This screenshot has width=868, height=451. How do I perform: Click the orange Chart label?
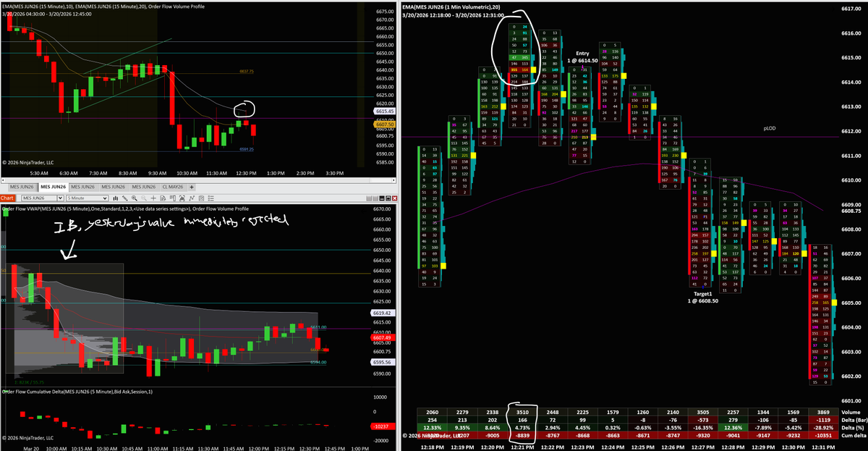pos(8,198)
